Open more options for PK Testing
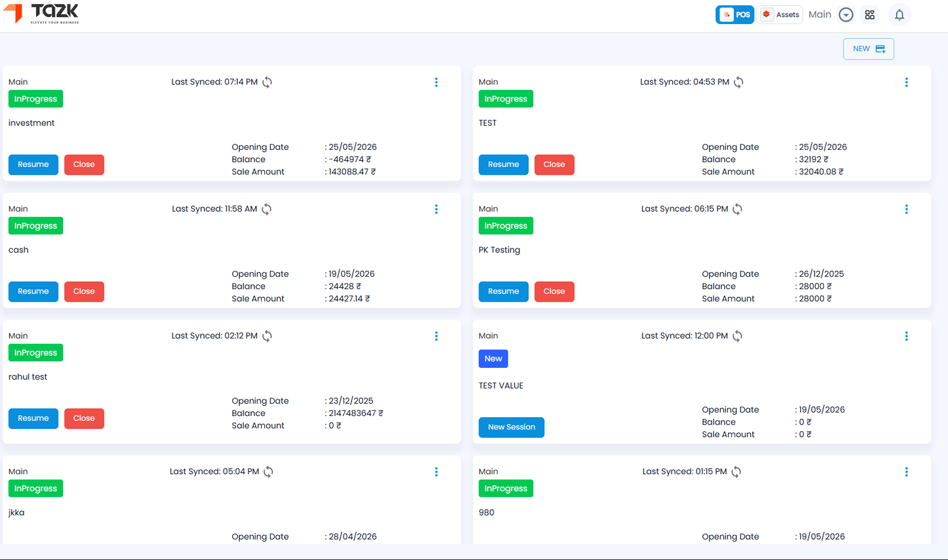 pos(906,209)
